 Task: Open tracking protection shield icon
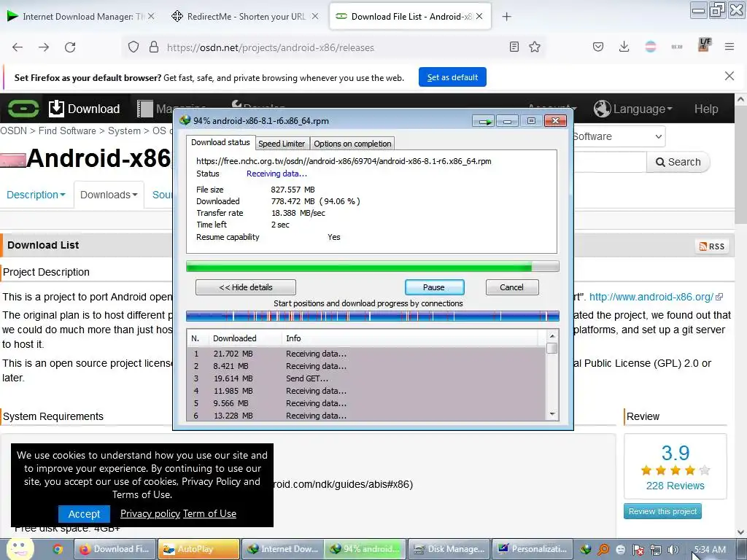133,47
